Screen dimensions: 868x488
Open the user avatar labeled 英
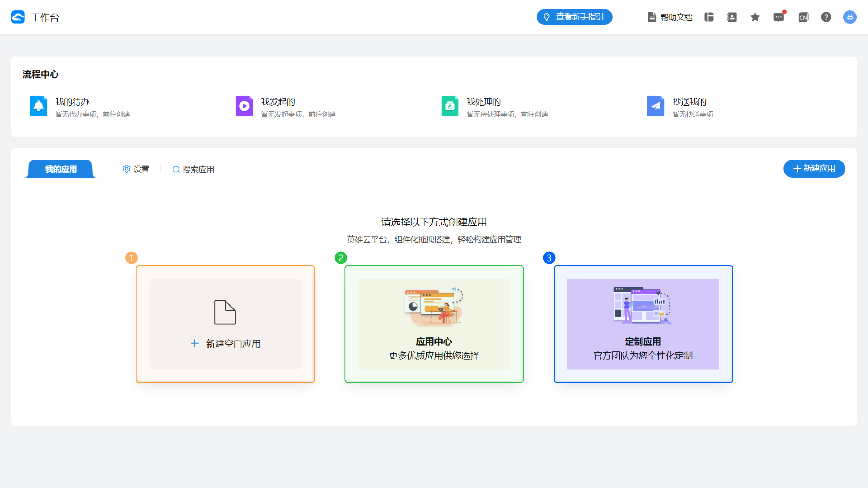click(850, 17)
